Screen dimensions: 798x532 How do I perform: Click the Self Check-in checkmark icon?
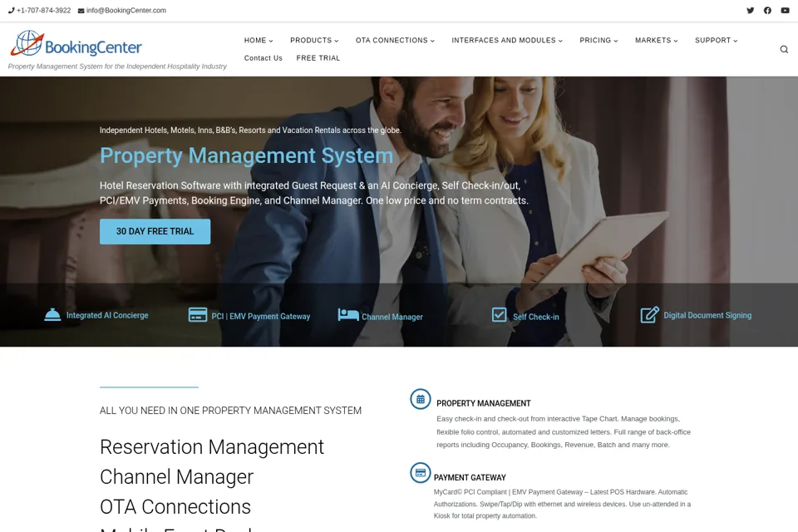click(500, 315)
